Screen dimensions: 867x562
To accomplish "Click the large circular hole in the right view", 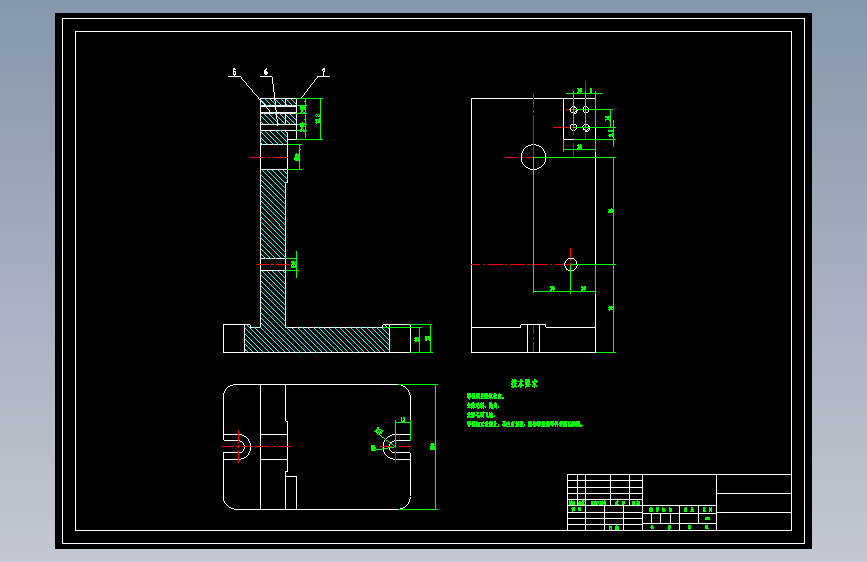I will pyautogui.click(x=533, y=157).
